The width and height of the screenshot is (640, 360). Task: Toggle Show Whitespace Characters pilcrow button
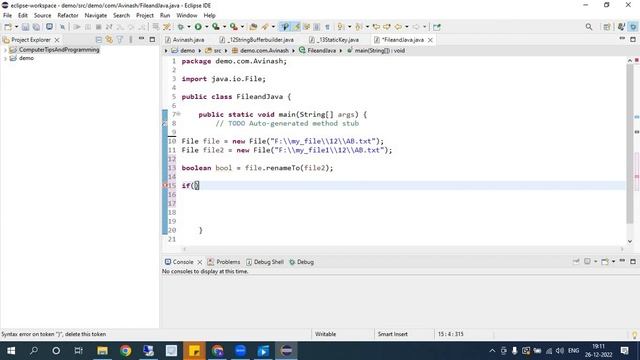pos(327,27)
